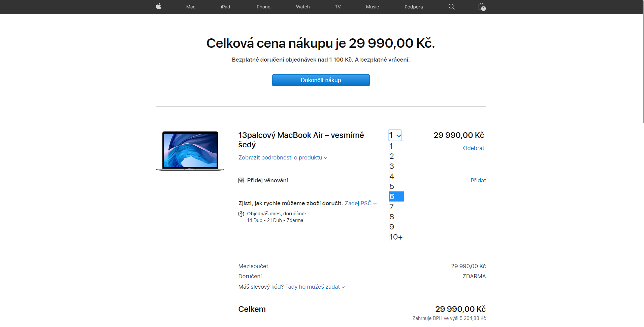Screen dimensions: 644x327
Task: Select quantity 7 in the dropdown list
Action: pos(396,207)
